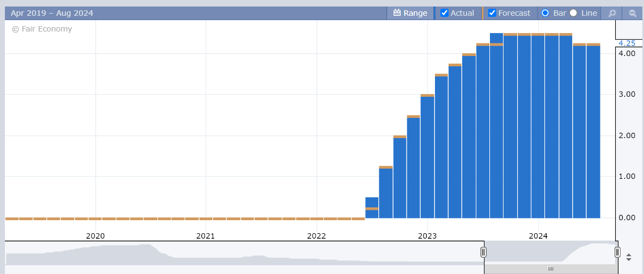Uncheck the Actual data checkbox

444,13
